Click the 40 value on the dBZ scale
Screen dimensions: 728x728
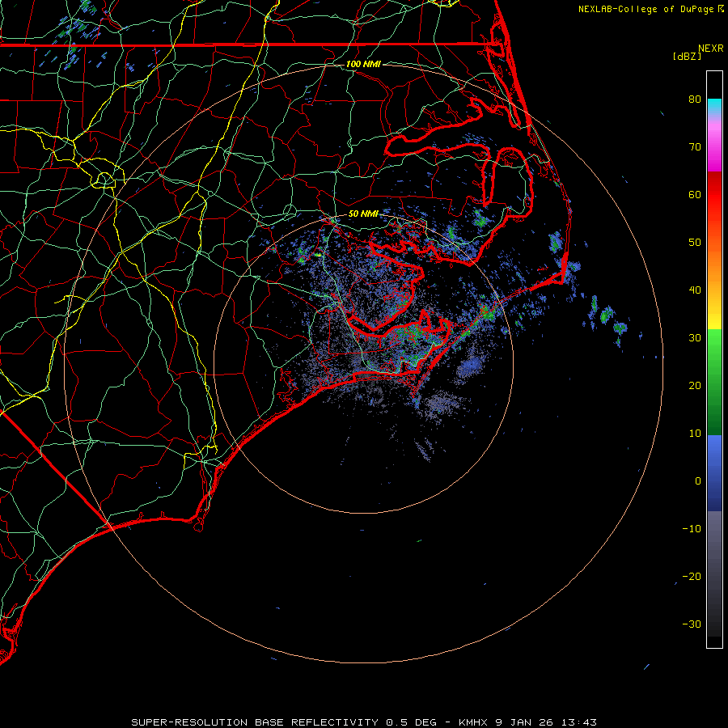click(x=695, y=290)
